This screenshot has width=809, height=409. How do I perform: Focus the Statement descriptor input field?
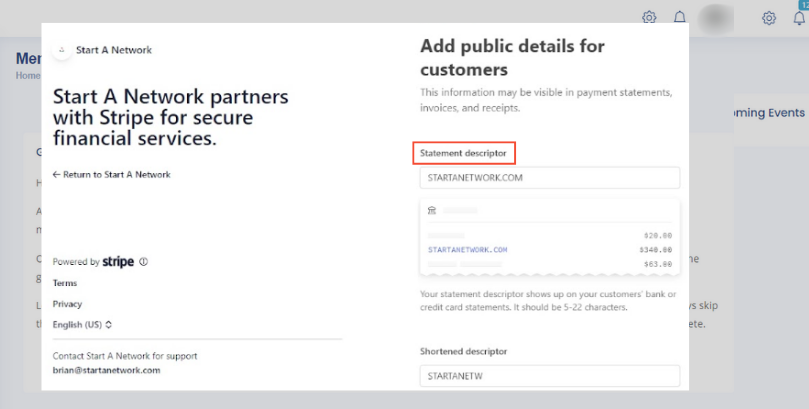coord(549,178)
